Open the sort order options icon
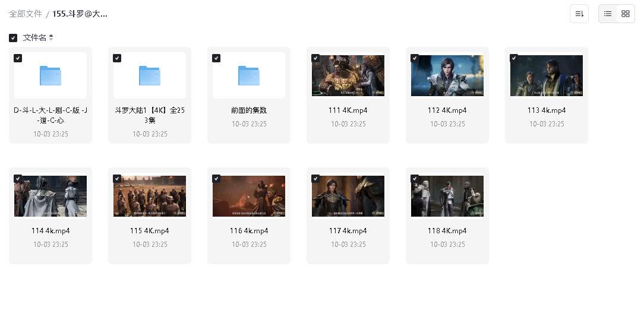 tap(579, 14)
